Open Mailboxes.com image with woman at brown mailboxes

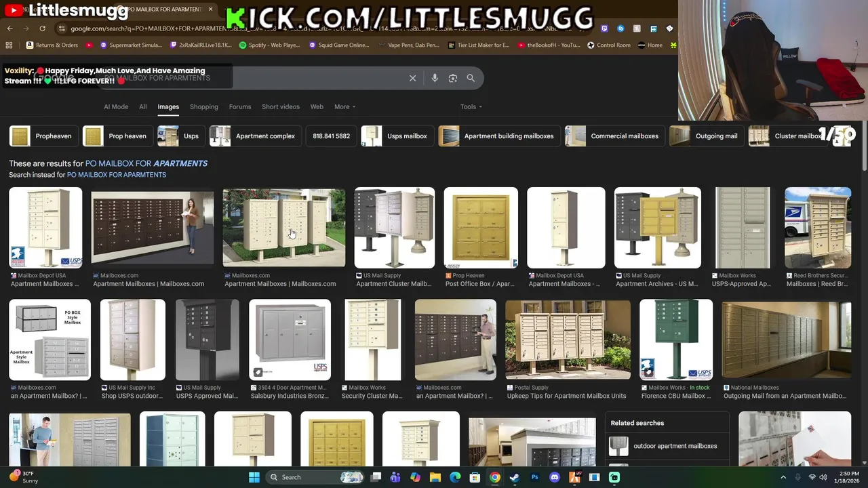pos(153,227)
